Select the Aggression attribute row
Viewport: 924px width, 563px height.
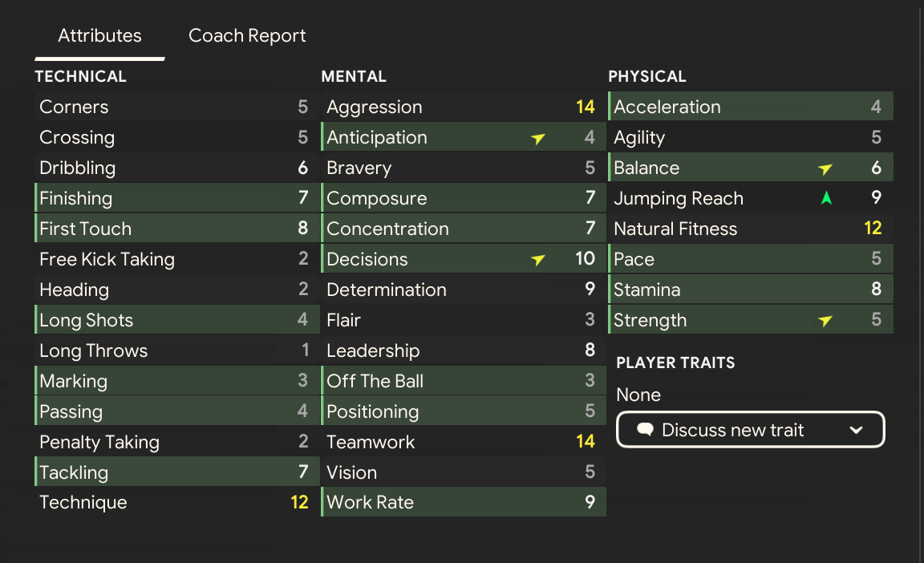pos(463,107)
